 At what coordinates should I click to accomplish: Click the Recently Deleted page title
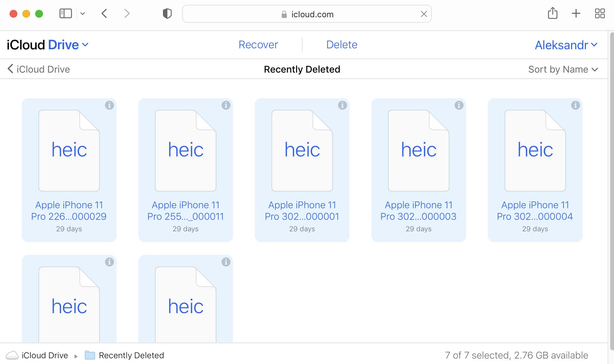click(302, 69)
